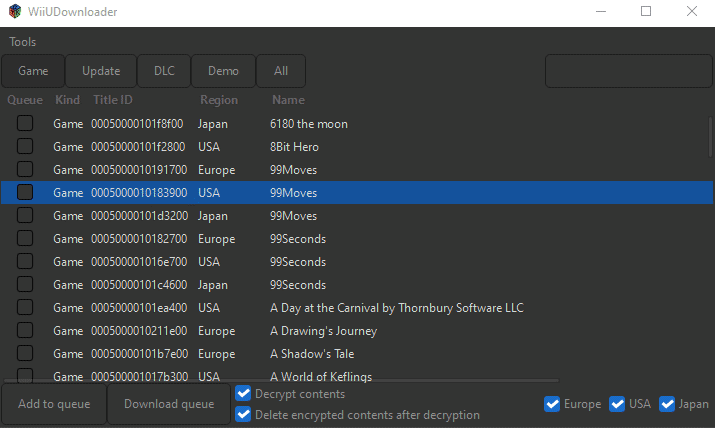Check queue box for 99Moves Japan

[x=25, y=215]
